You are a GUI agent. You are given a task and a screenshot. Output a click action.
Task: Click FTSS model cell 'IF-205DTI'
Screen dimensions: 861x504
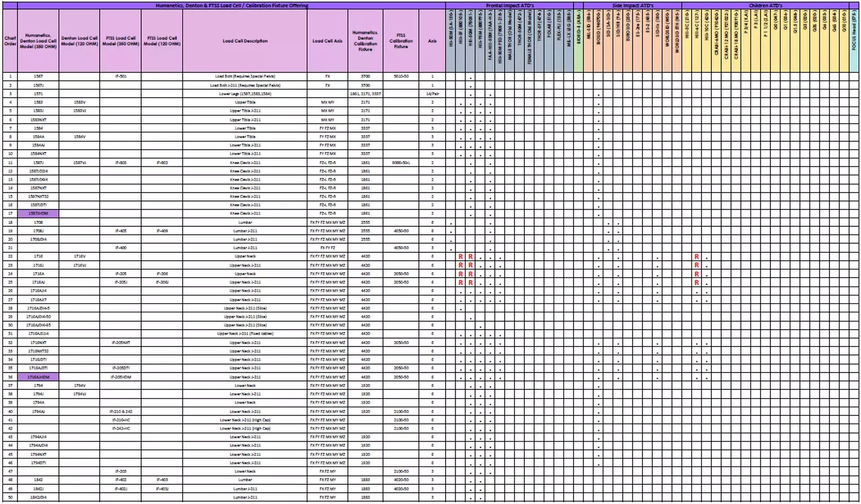pos(121,368)
